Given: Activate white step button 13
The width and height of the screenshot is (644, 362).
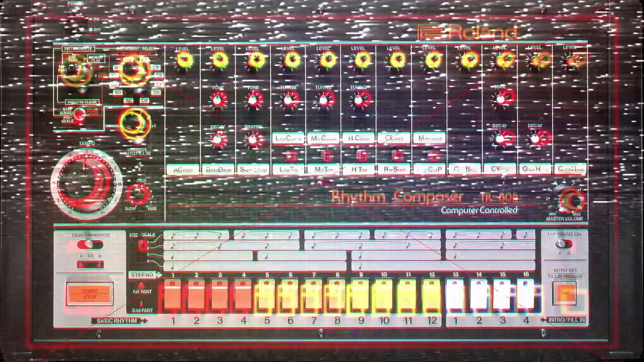Looking at the screenshot, I should click(455, 295).
